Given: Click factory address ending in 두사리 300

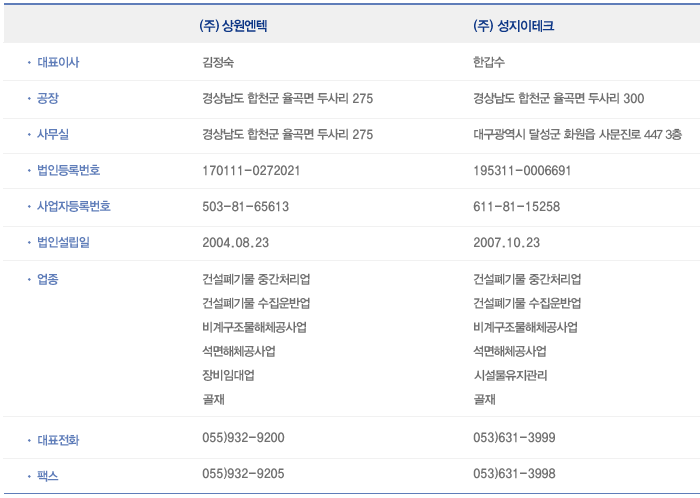Looking at the screenshot, I should coord(558,98).
